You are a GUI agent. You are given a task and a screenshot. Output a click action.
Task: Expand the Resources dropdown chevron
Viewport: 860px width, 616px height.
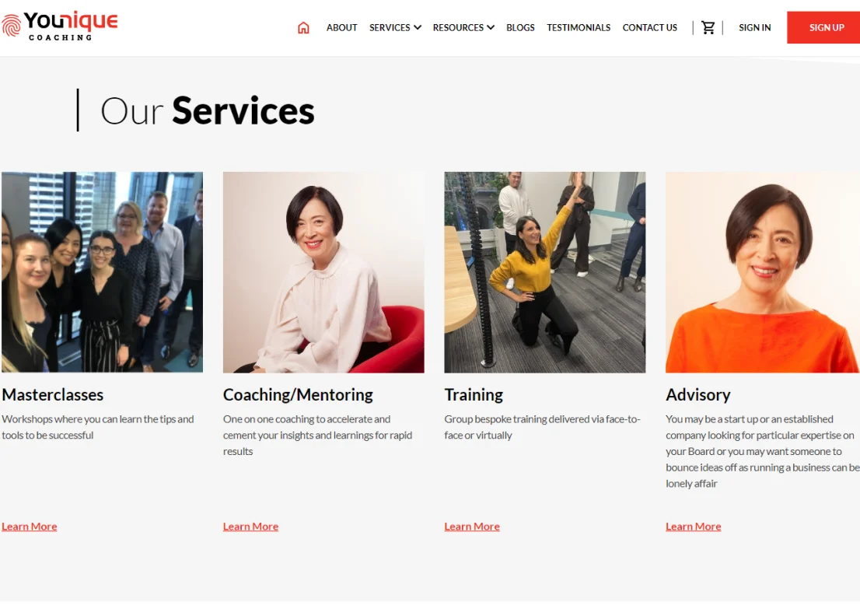coord(491,27)
